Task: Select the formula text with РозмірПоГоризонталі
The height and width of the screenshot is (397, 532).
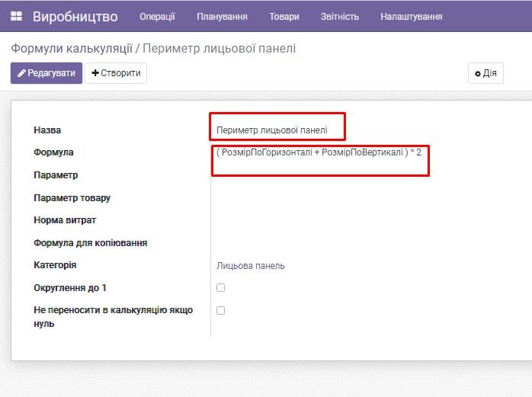Action: coord(319,152)
